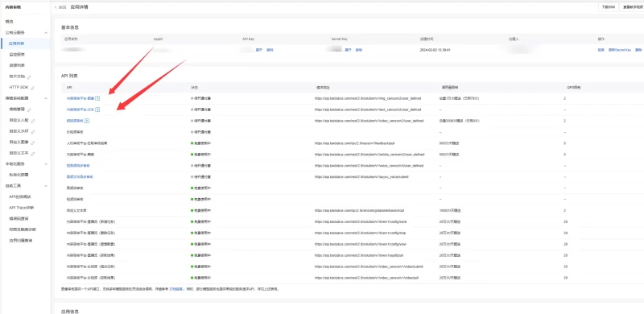This screenshot has height=314, width=644.
Task: Click the async_voice/submit request URL
Action: [361, 177]
